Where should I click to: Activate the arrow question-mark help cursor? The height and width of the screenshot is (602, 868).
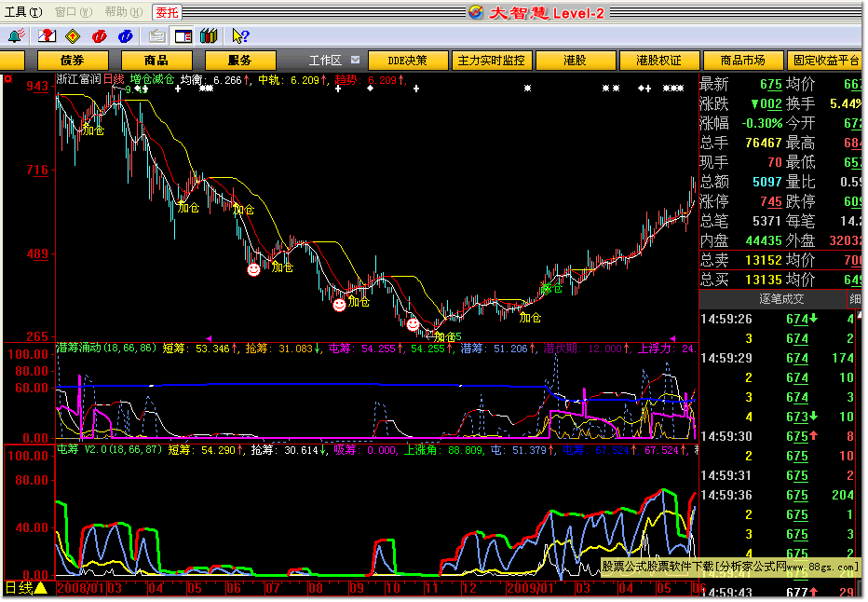pos(241,36)
